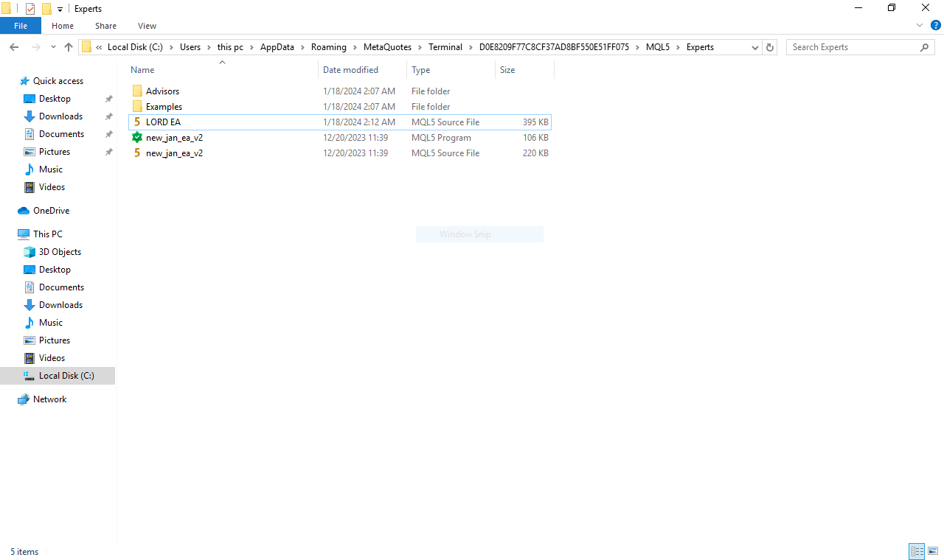Open Quick access in navigation pane

click(58, 81)
